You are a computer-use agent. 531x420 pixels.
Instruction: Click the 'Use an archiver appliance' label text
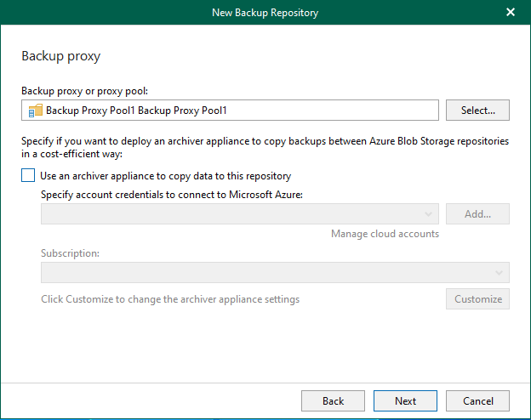click(x=165, y=176)
